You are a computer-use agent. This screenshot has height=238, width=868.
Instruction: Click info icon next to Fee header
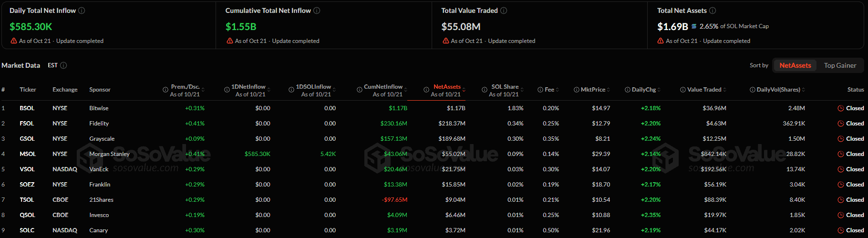[540, 90]
